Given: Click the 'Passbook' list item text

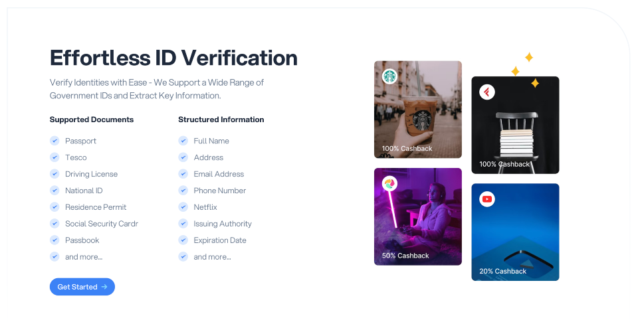Looking at the screenshot, I should point(82,240).
